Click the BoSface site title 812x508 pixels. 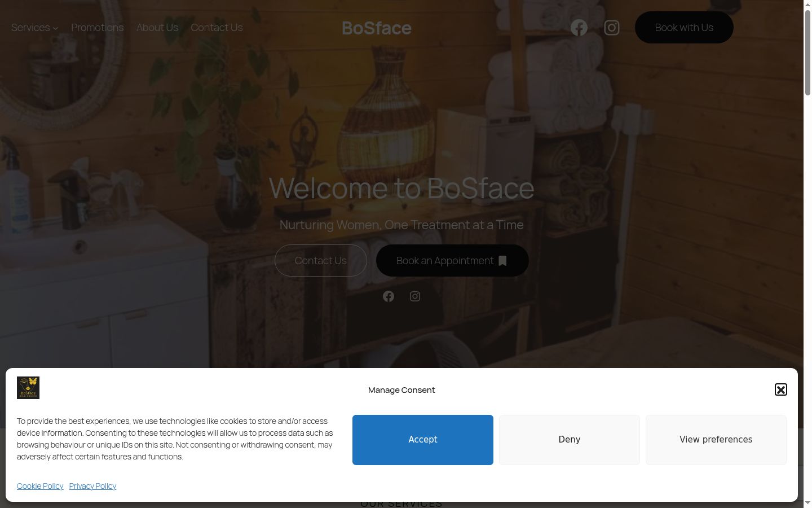(x=377, y=28)
